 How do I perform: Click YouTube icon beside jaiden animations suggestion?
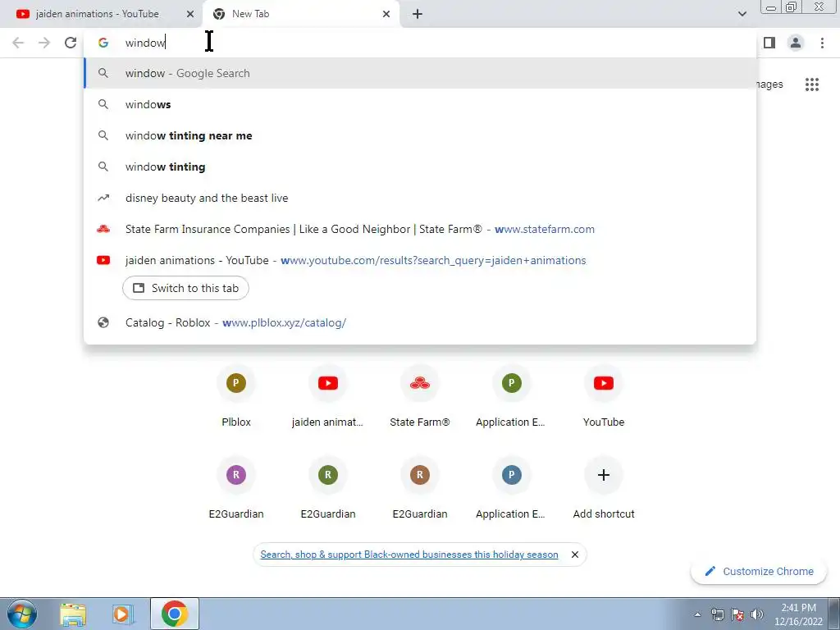(x=103, y=260)
